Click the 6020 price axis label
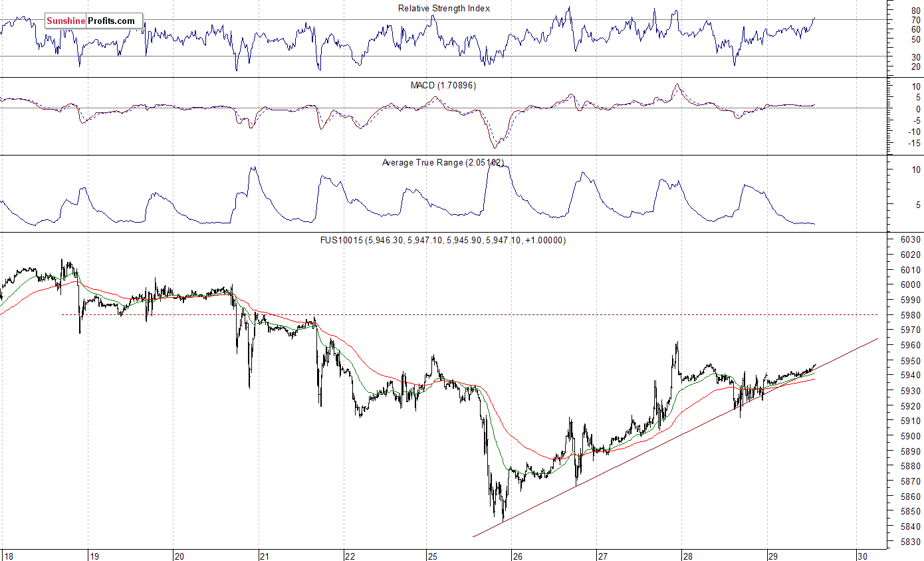This screenshot has height=561, width=924. coord(911,255)
